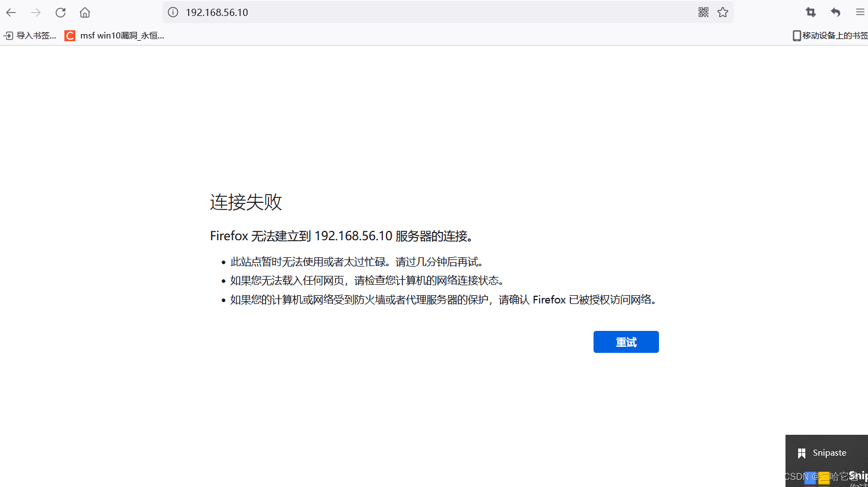Reload the page with the refresh icon

click(61, 12)
